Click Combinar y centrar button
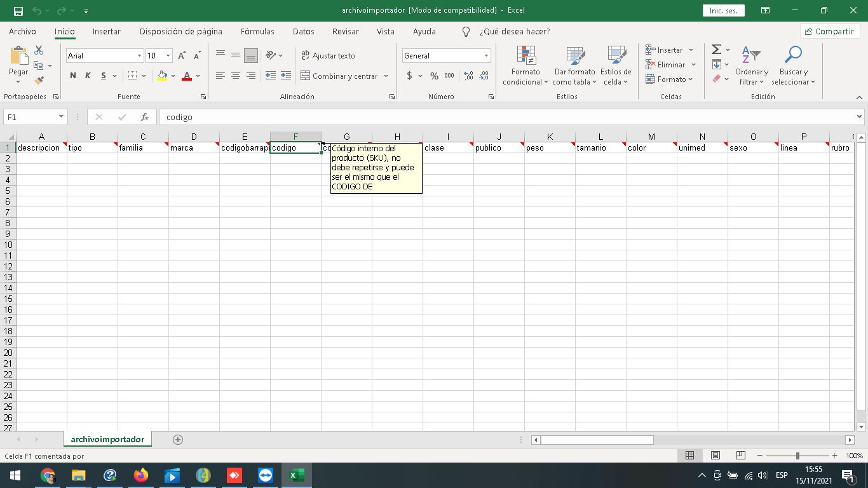The height and width of the screenshot is (488, 868). pyautogui.click(x=339, y=76)
